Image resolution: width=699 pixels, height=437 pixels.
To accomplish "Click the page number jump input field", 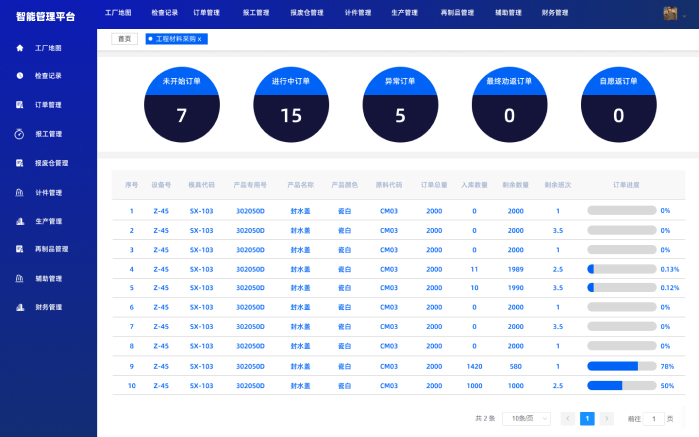I will pyautogui.click(x=654, y=419).
